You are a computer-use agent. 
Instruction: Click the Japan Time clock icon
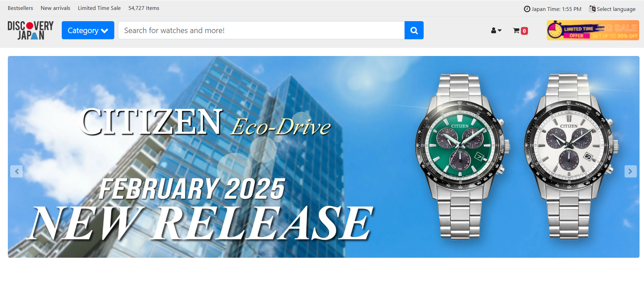coord(527,9)
